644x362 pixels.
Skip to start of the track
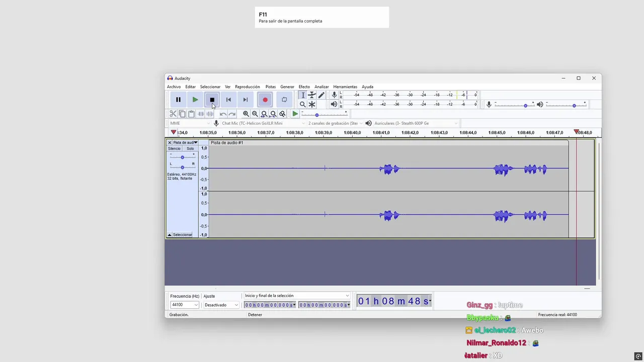click(228, 100)
